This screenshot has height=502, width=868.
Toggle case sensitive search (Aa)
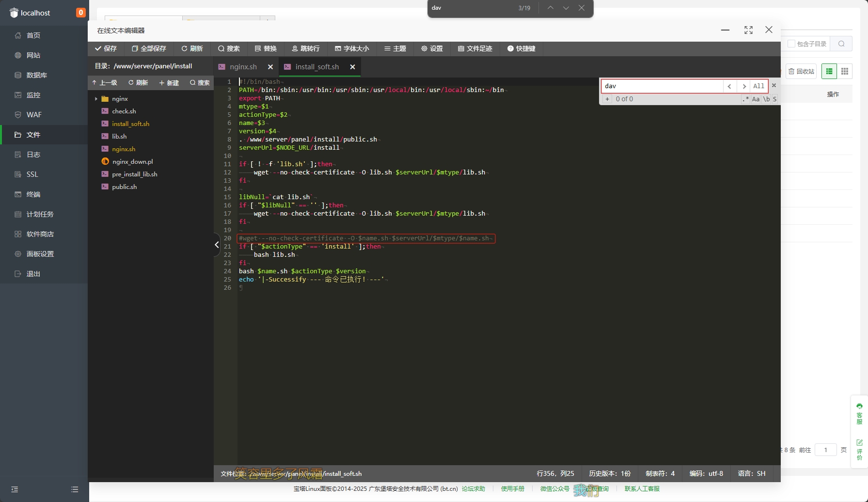756,99
